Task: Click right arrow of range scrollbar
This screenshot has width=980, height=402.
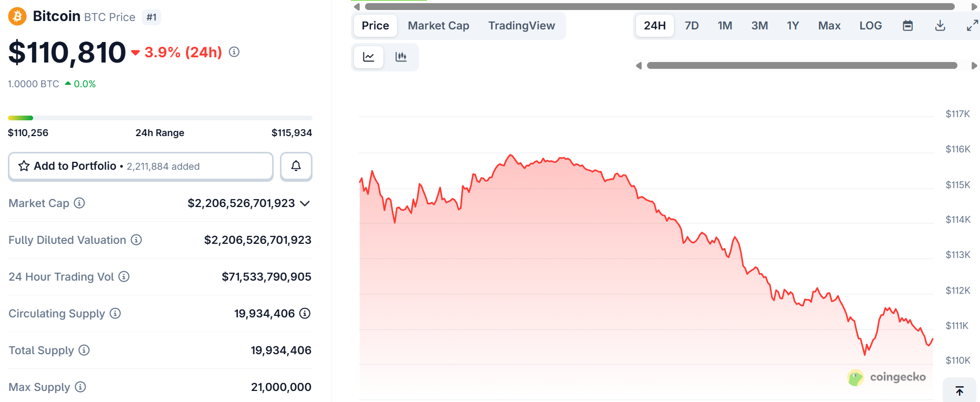Action: coord(974,66)
